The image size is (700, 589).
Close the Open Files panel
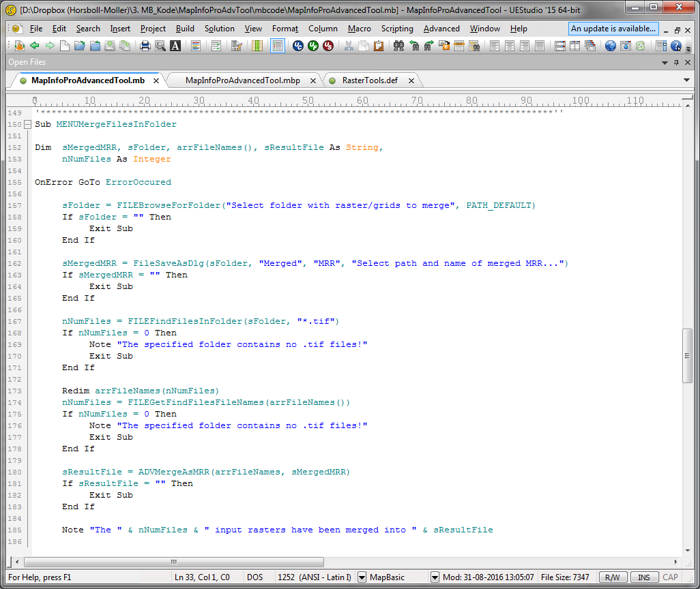click(688, 63)
